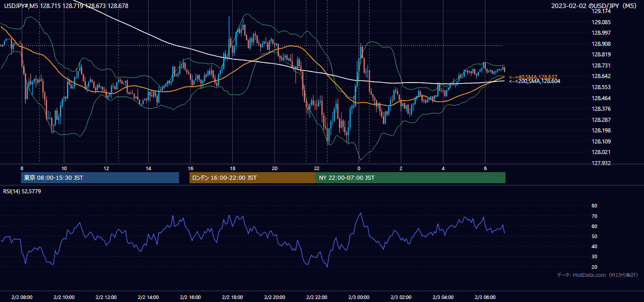Select the NY 22:00-07:00 JST session bar

[x=411, y=178]
